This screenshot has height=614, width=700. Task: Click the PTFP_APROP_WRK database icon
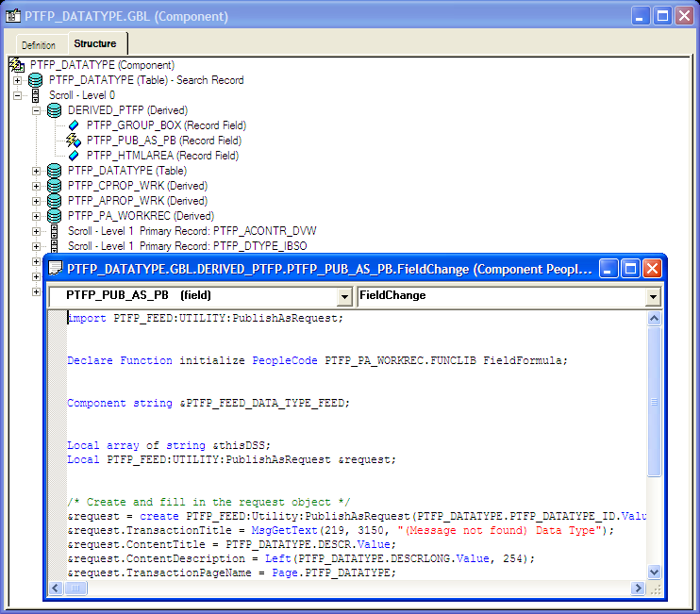(55, 201)
